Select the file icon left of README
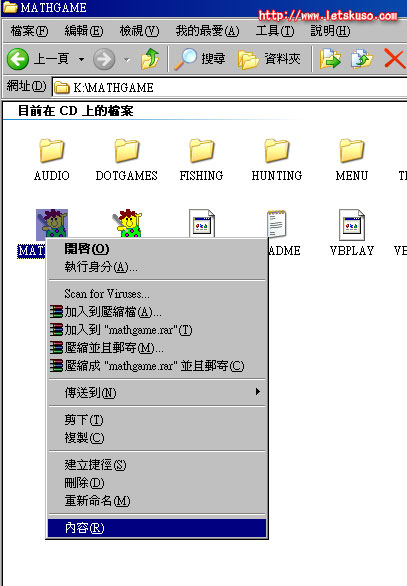407x586 pixels. click(202, 223)
